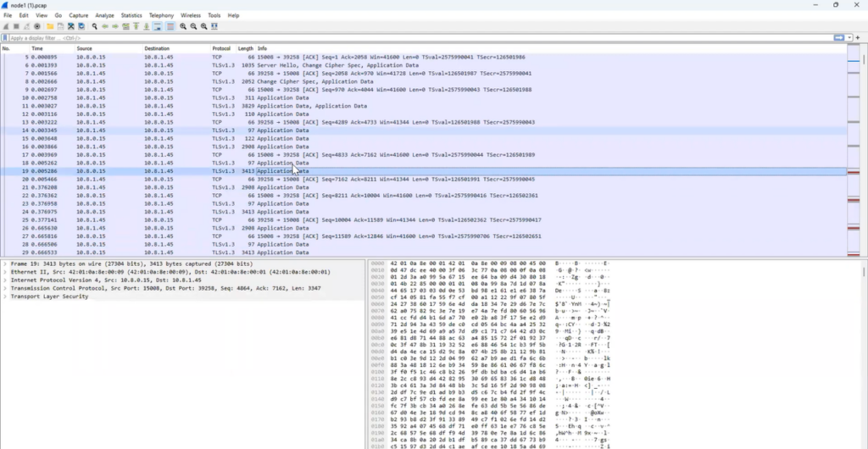Select packet 29 at time 0.666533

pos(424,252)
